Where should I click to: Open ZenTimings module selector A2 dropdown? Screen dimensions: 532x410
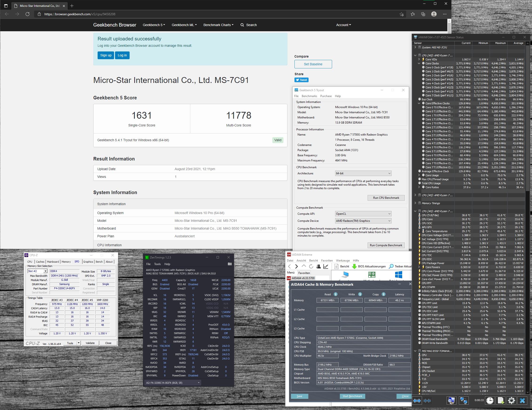pyautogui.click(x=172, y=383)
